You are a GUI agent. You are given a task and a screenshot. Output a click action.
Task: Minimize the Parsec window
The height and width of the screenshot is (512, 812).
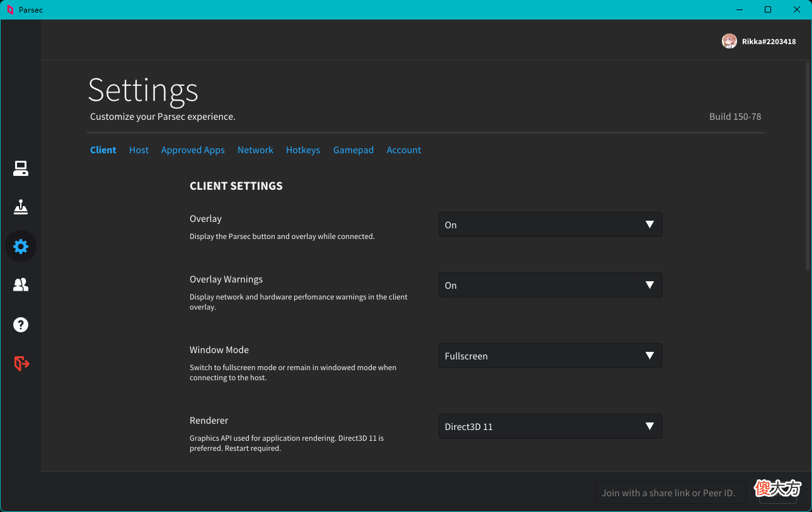(739, 9)
